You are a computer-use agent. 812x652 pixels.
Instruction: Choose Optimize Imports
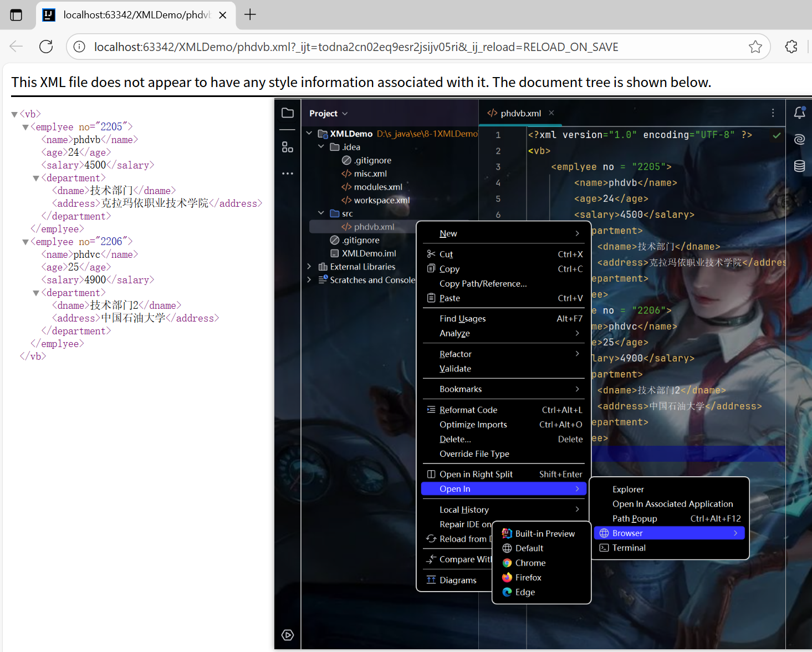click(x=503, y=425)
